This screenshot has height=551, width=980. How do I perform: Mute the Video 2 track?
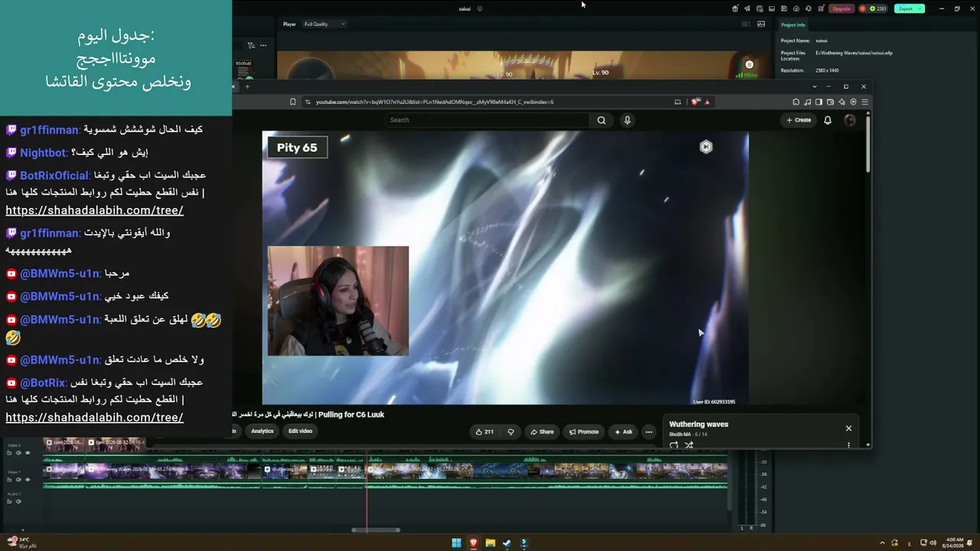click(x=18, y=452)
